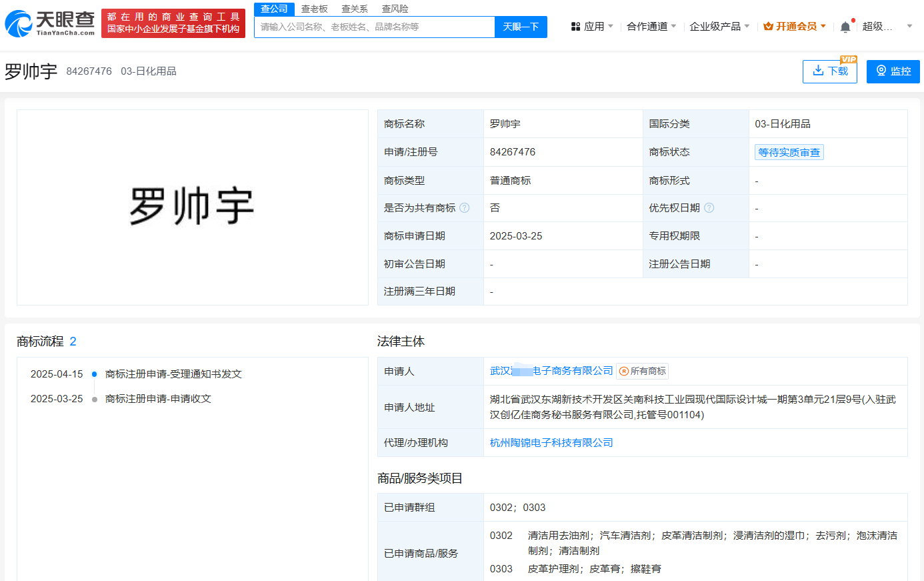This screenshot has height=581, width=924.
Task: Expand the user account dropdown arrow
Action: [x=909, y=27]
